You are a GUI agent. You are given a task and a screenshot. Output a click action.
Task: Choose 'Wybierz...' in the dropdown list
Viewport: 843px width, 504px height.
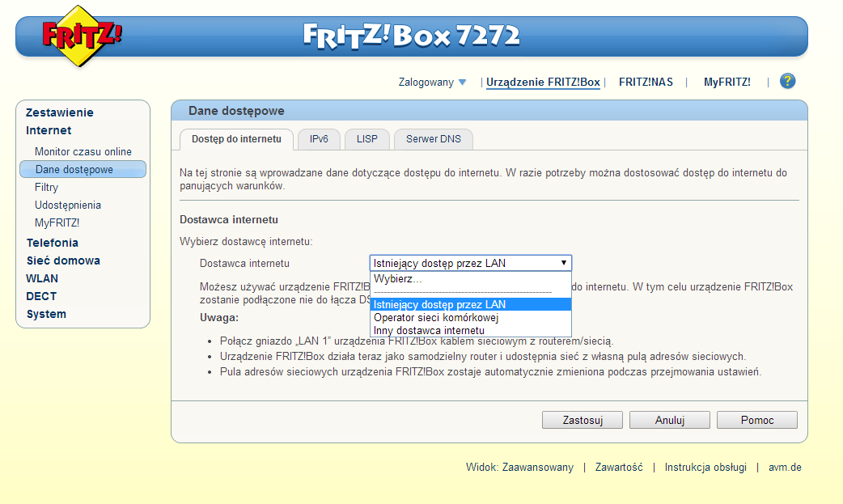pos(470,278)
